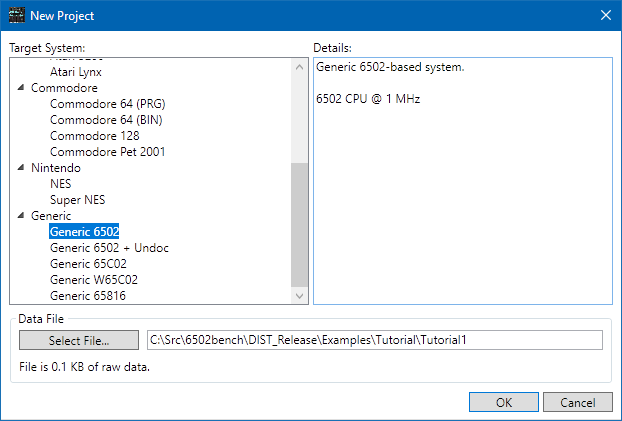Viewport: 622px width, 421px height.
Task: Click the Details text box
Action: pyautogui.click(x=463, y=181)
